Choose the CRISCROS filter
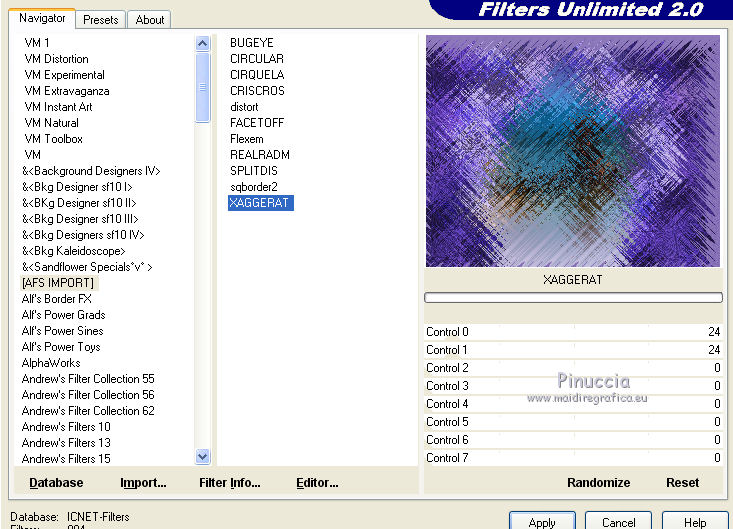733x529 pixels. point(257,91)
